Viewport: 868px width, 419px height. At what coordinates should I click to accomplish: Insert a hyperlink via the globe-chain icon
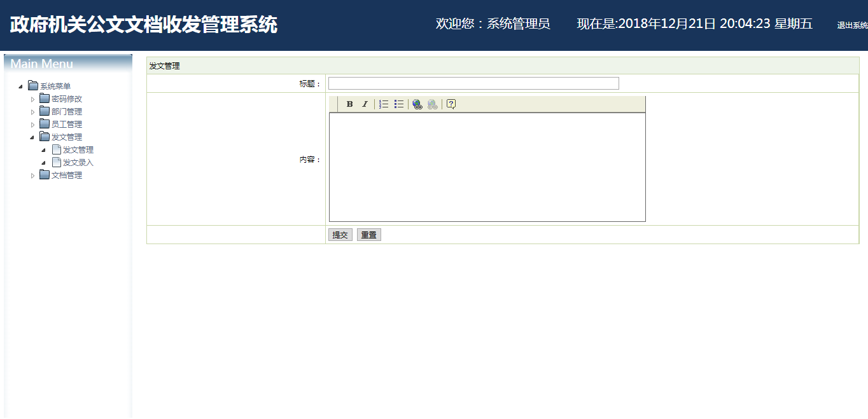[417, 104]
